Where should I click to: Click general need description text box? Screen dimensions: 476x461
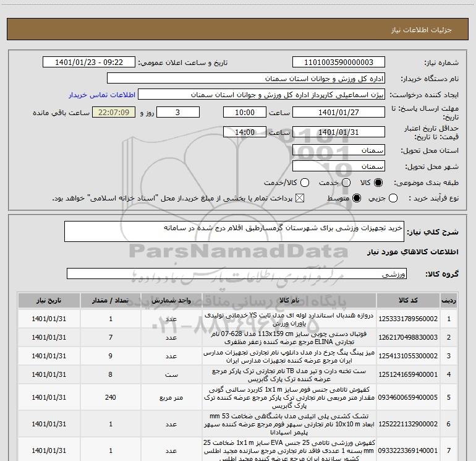(234, 231)
